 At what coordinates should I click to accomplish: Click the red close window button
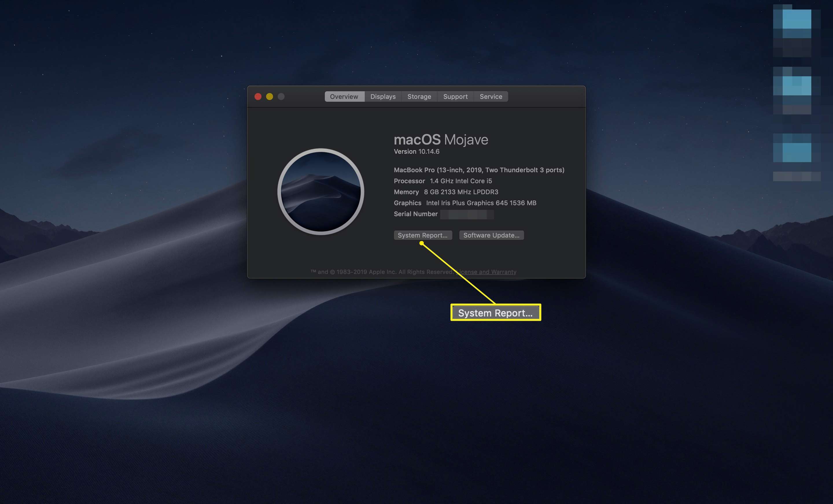pos(258,96)
